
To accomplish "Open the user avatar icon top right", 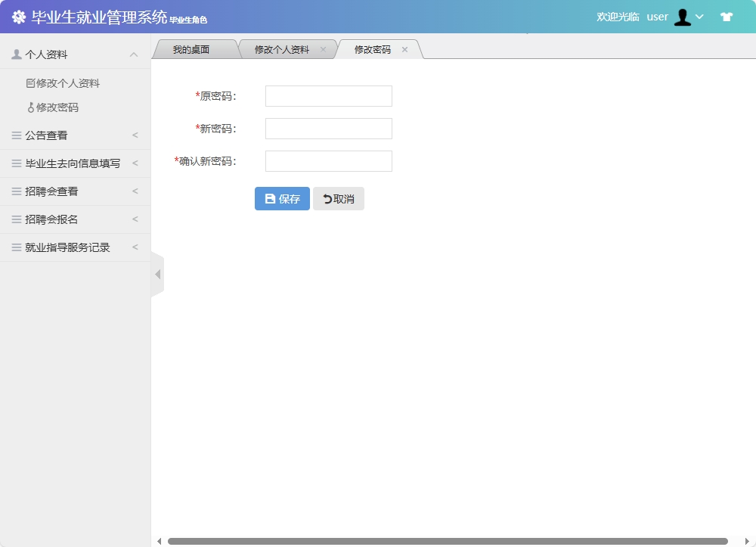I will (683, 16).
